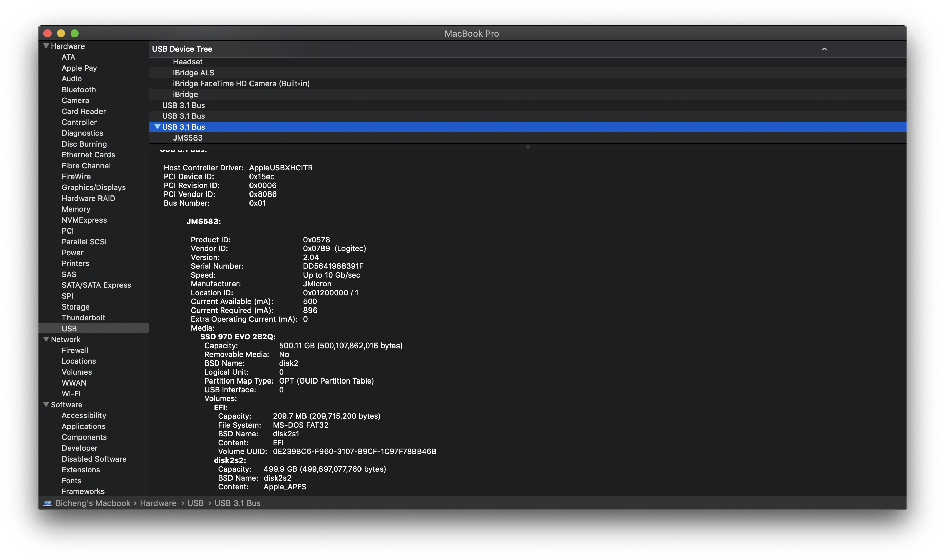Click Hardware in the bottom path bar
The width and height of the screenshot is (945, 560).
pos(158,503)
